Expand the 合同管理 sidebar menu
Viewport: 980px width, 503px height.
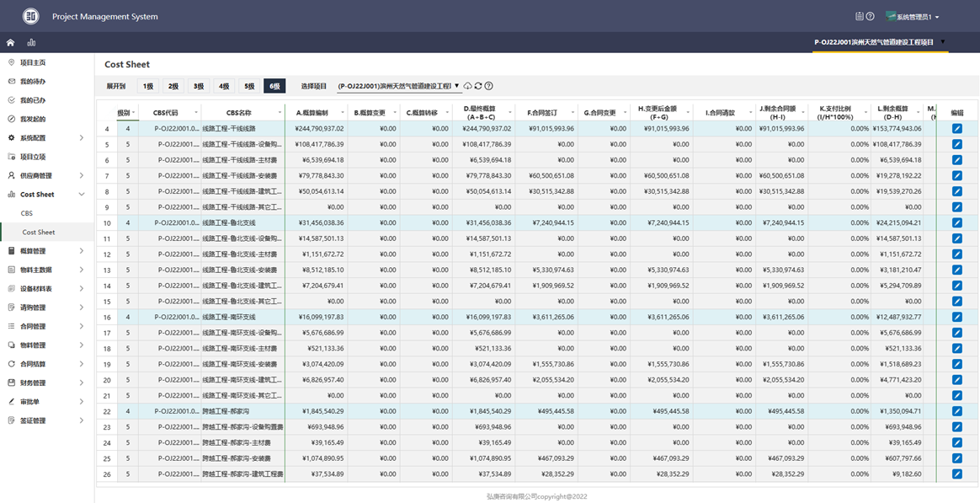(x=47, y=326)
